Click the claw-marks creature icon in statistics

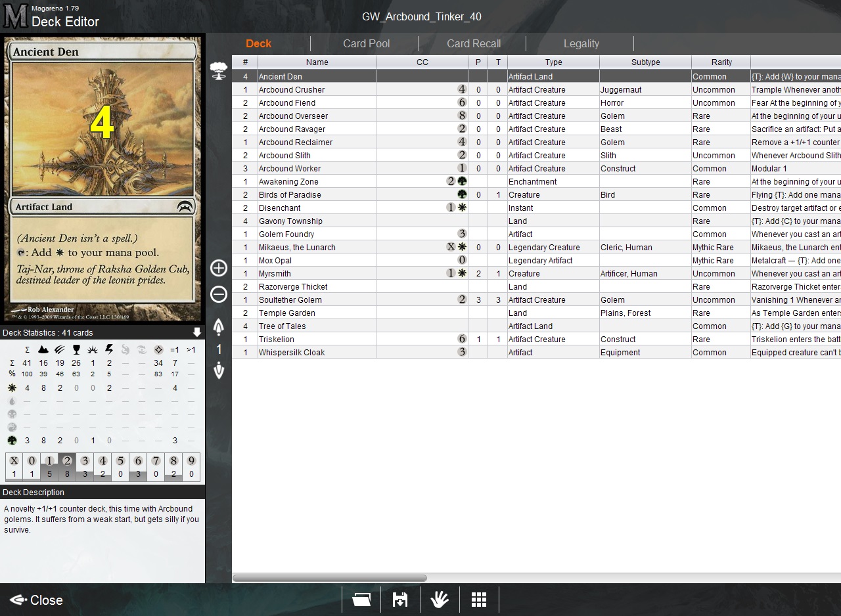point(60,349)
